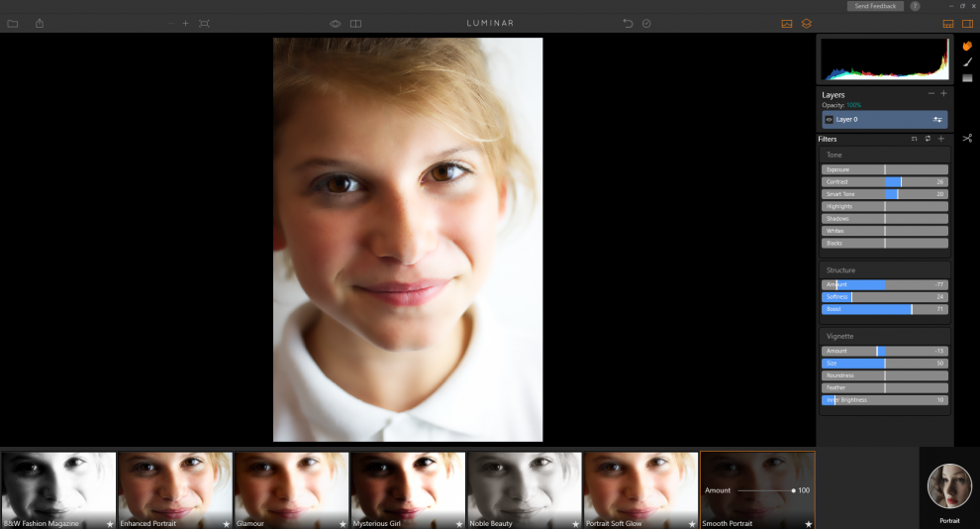Reset filters with the refresh icon

point(928,139)
